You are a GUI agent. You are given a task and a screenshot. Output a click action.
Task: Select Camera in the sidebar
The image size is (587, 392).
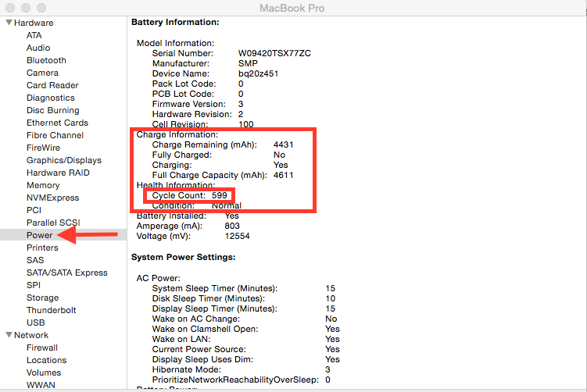[x=42, y=73]
